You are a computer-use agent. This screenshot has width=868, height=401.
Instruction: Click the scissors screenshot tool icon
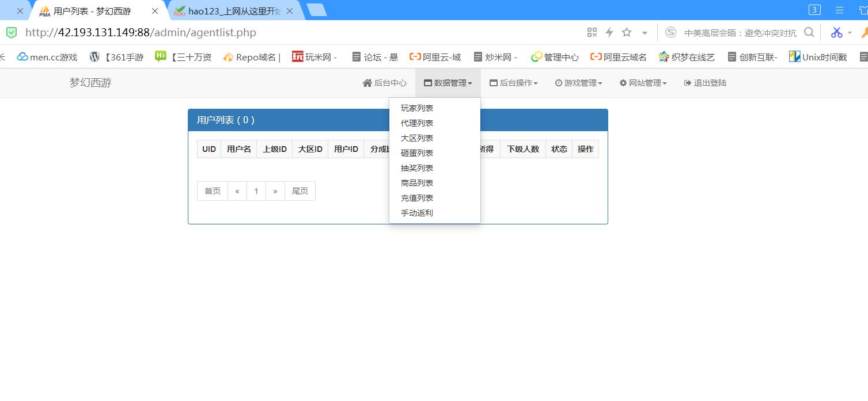tap(836, 32)
